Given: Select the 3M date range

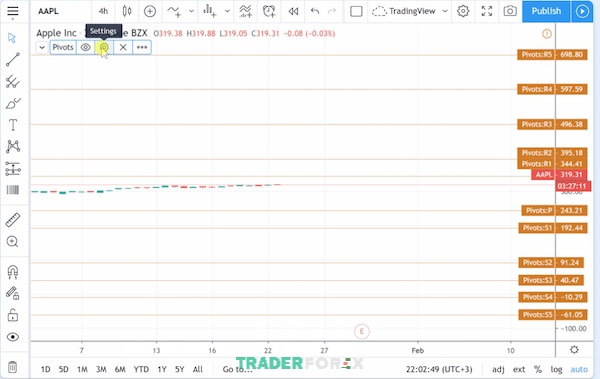Looking at the screenshot, I should point(101,369).
